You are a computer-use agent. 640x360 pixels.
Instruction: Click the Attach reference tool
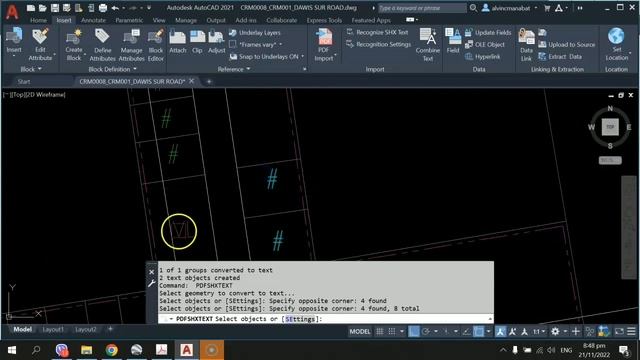pos(178,41)
